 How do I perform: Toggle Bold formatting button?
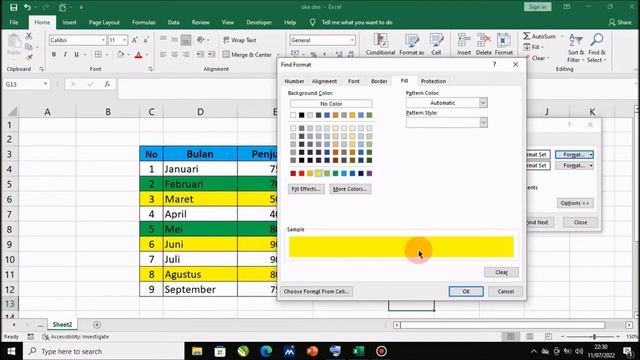[53, 54]
